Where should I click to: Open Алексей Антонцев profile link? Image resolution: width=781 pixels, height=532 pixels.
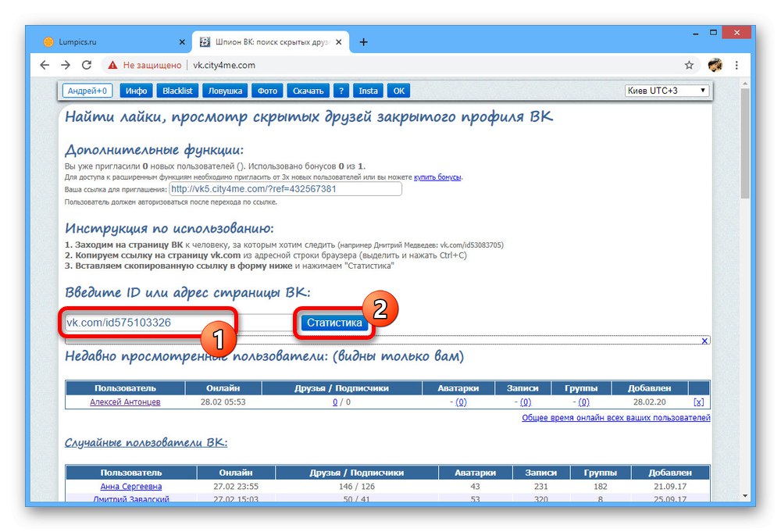pos(125,402)
